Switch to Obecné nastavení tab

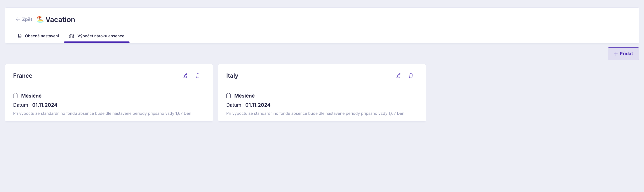tap(42, 36)
